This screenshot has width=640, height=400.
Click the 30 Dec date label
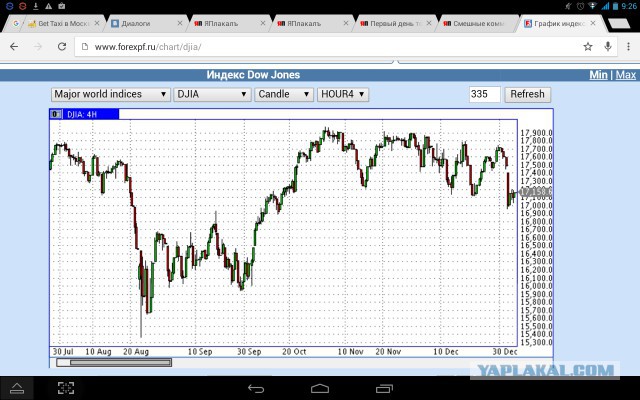click(505, 351)
